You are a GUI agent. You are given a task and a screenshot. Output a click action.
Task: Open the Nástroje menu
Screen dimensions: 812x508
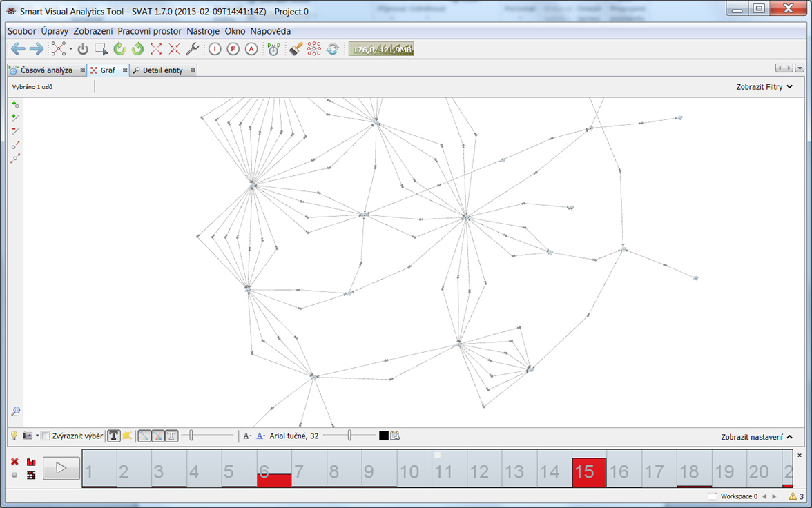[204, 31]
